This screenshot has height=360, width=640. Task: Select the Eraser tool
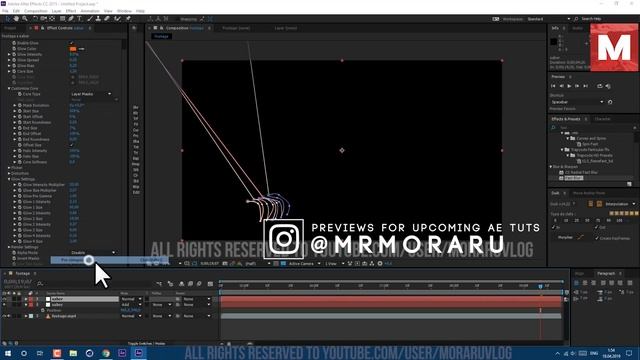tap(107, 19)
